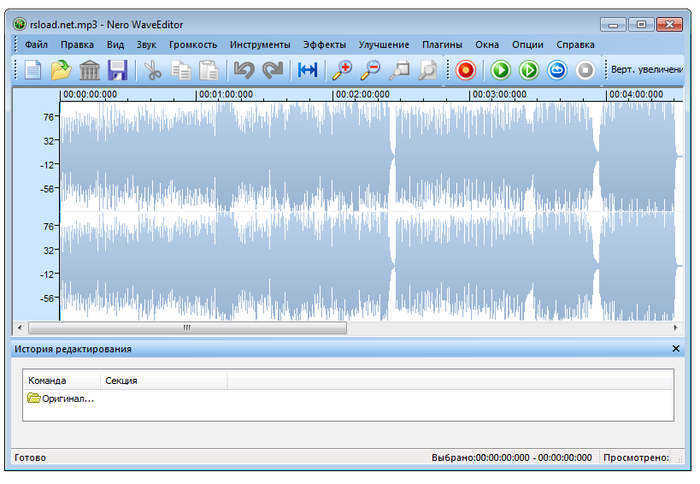The height and width of the screenshot is (484, 700).
Task: Toggle loop playback blue button
Action: click(557, 71)
